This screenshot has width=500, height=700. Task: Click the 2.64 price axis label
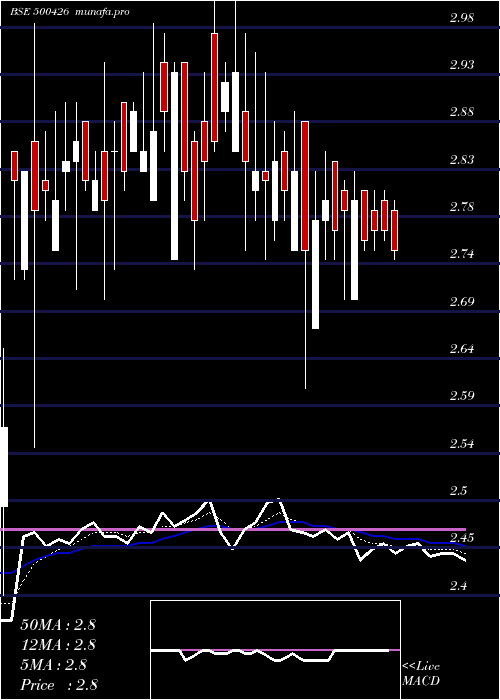click(462, 349)
